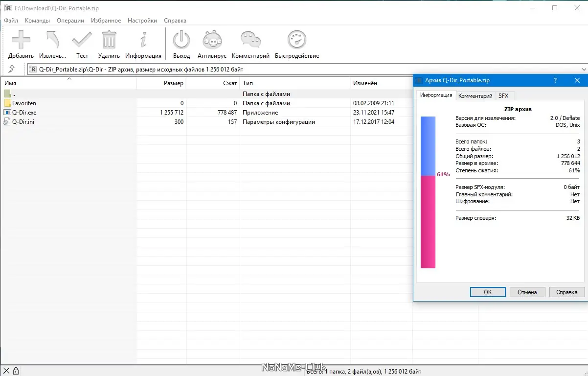Click the date 08.02.2009 21:11
The height and width of the screenshot is (376, 588).
pyautogui.click(x=374, y=103)
